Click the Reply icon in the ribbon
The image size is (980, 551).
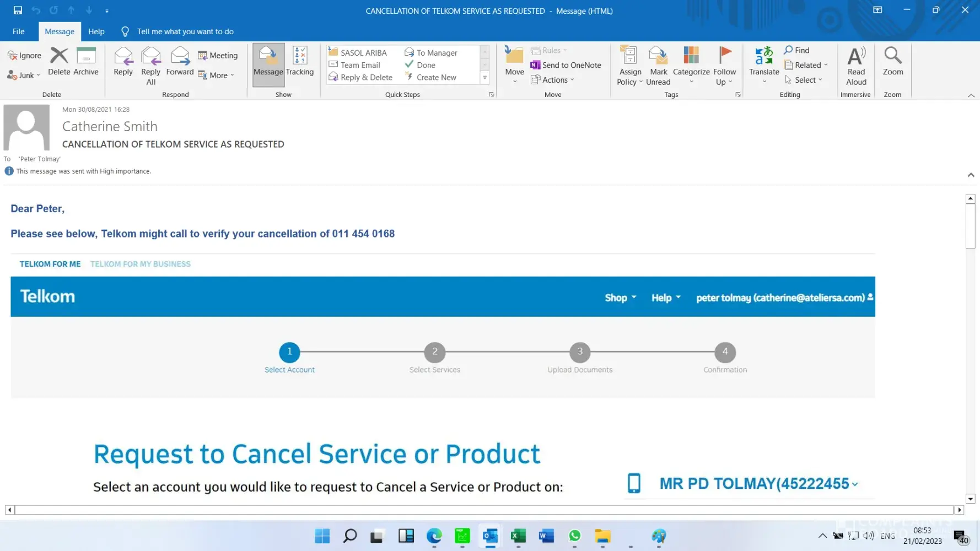[x=123, y=62]
